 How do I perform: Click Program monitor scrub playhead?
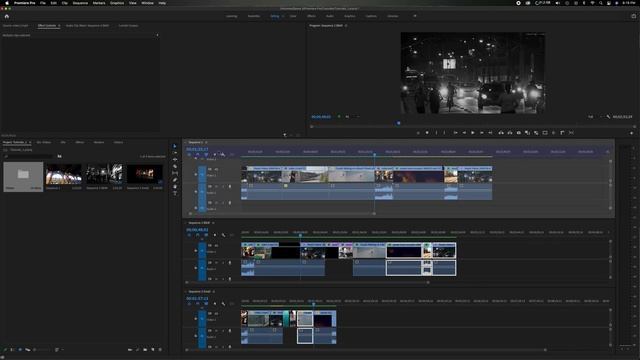399,123
